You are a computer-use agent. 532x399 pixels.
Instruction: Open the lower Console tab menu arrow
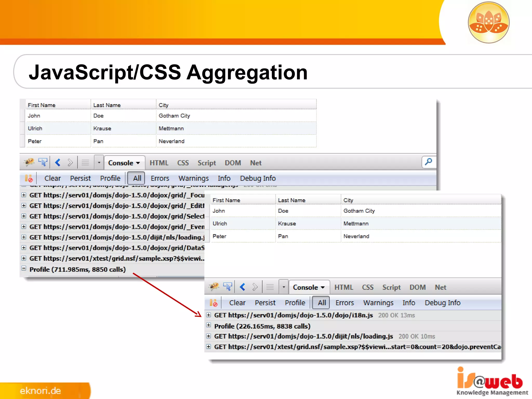tap(323, 288)
